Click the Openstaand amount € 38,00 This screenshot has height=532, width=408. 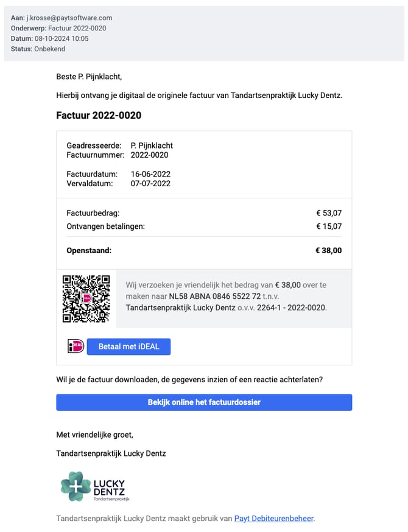coord(329,250)
